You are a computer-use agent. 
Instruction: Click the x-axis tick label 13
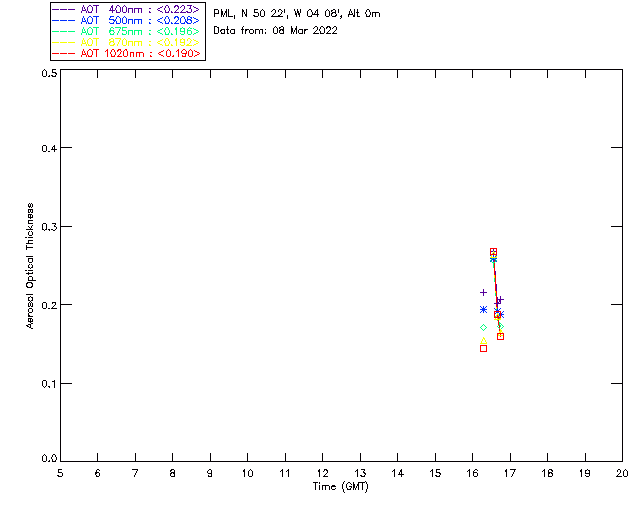360,473
